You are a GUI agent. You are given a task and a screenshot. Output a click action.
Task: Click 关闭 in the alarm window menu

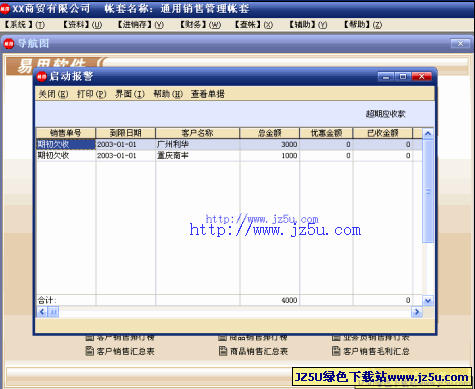53,94
